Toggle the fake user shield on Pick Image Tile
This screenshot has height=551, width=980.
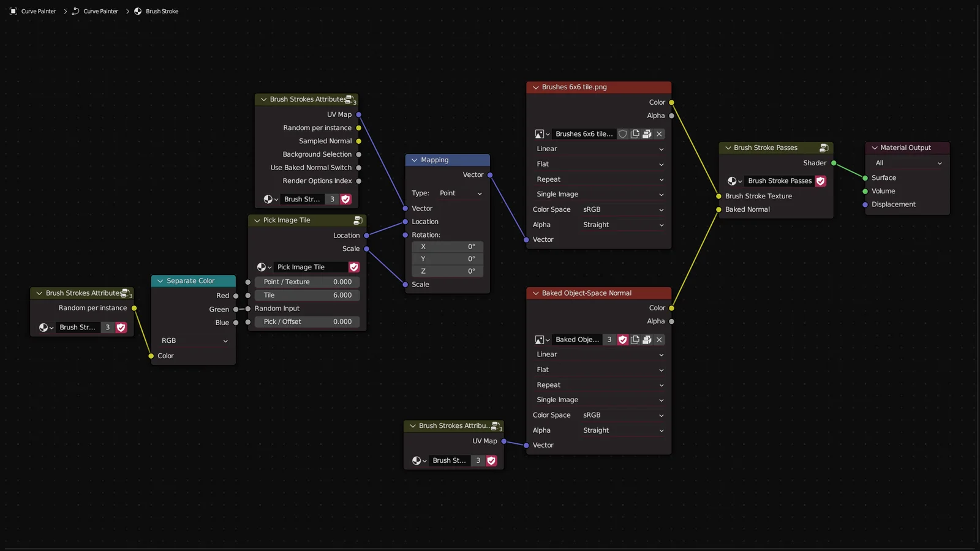coord(353,267)
